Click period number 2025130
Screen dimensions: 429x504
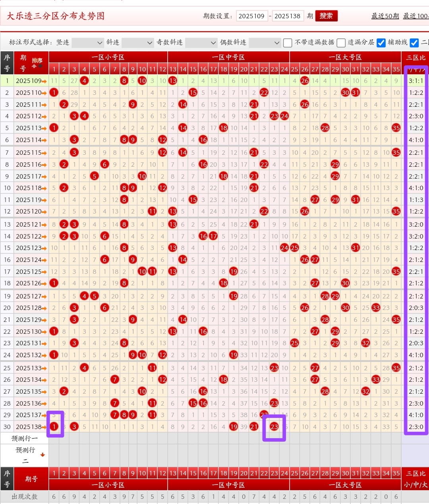click(29, 332)
